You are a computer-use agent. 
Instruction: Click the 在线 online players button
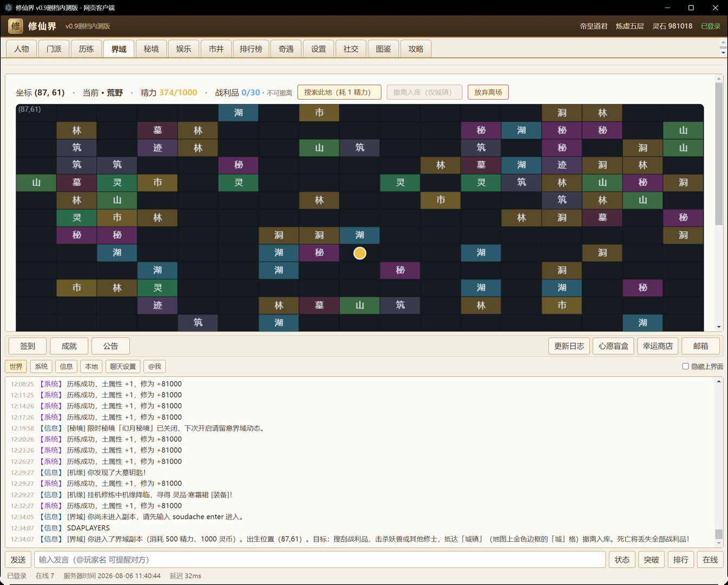point(710,560)
